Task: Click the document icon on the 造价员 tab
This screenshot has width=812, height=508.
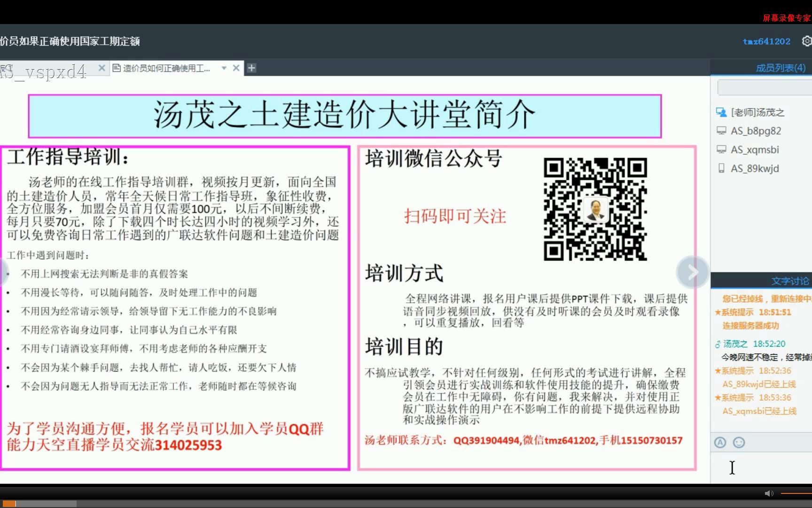Action: [x=117, y=68]
